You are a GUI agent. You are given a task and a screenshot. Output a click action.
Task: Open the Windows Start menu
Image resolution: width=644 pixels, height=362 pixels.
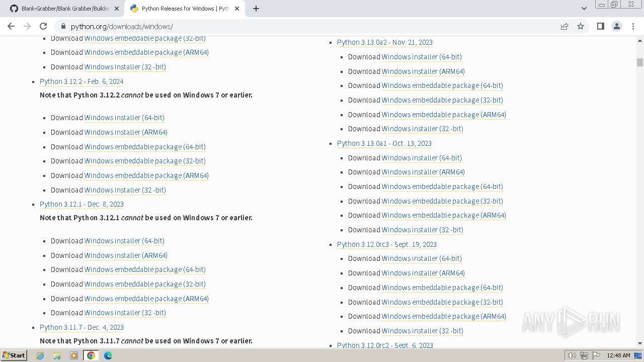[14, 355]
